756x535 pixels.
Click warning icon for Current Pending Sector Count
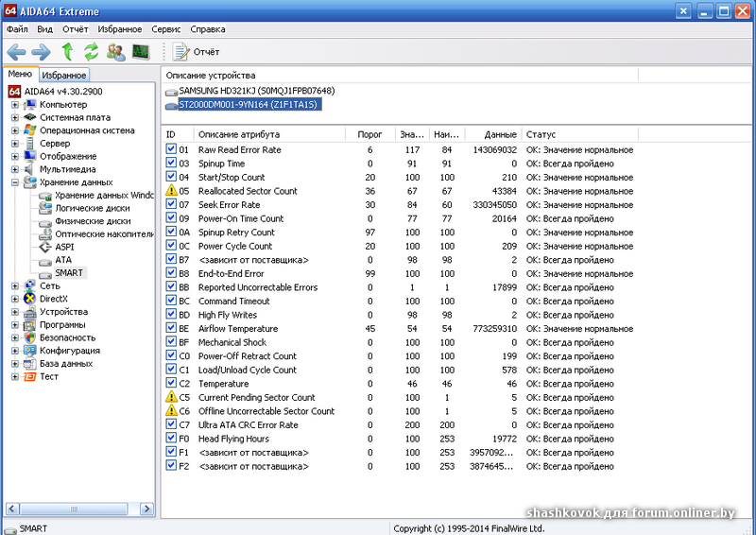point(171,397)
